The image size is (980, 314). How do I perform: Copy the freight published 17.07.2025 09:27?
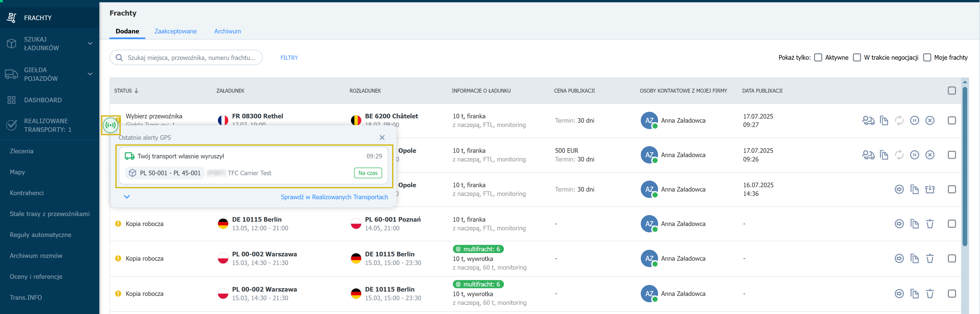pyautogui.click(x=884, y=120)
